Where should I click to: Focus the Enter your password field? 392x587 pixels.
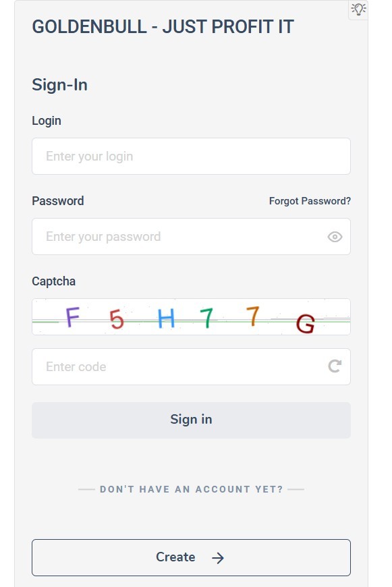click(x=192, y=237)
